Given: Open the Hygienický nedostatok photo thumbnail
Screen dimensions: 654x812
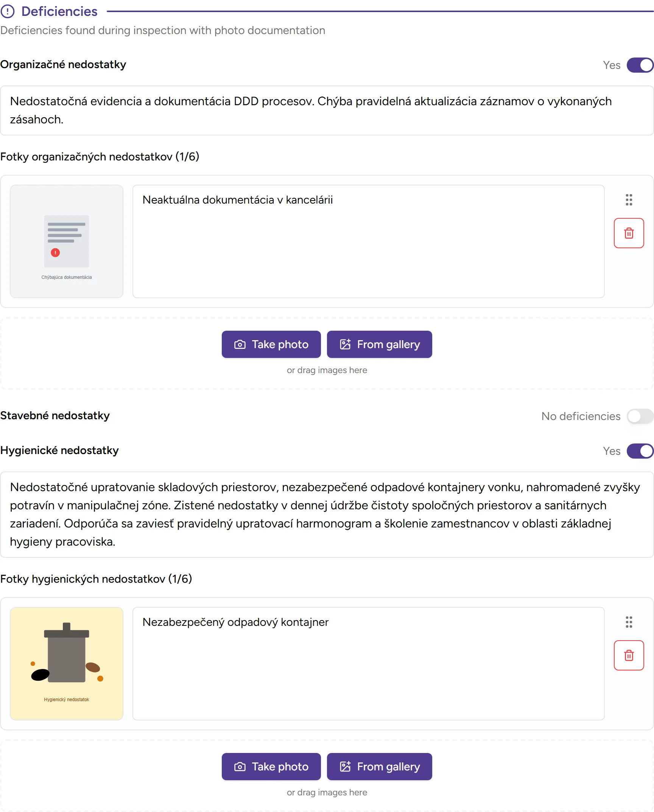Looking at the screenshot, I should click(x=67, y=664).
